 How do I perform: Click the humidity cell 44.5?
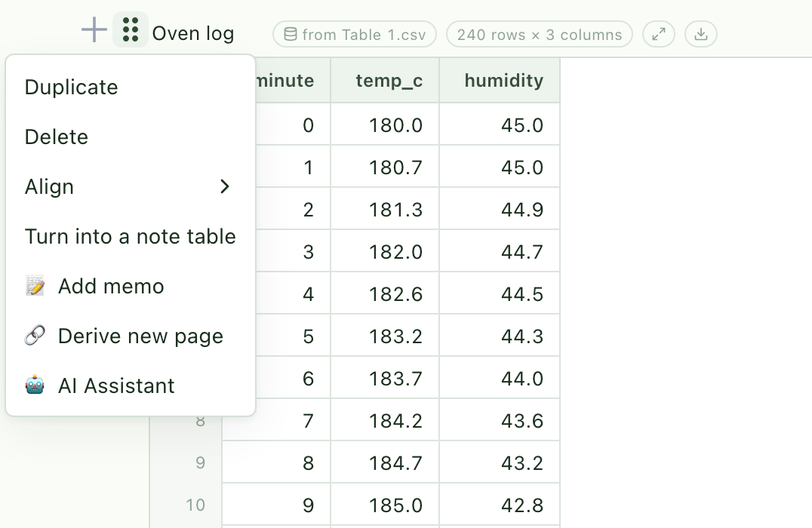500,293
